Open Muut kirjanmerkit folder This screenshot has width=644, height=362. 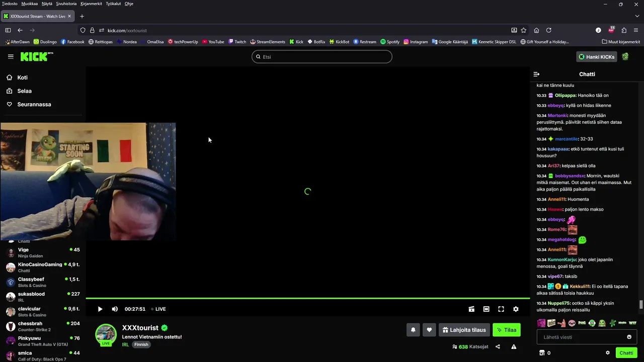click(620, 42)
